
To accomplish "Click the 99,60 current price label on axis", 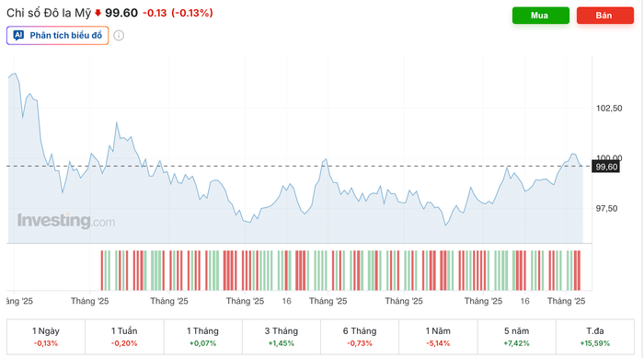I will (x=605, y=167).
